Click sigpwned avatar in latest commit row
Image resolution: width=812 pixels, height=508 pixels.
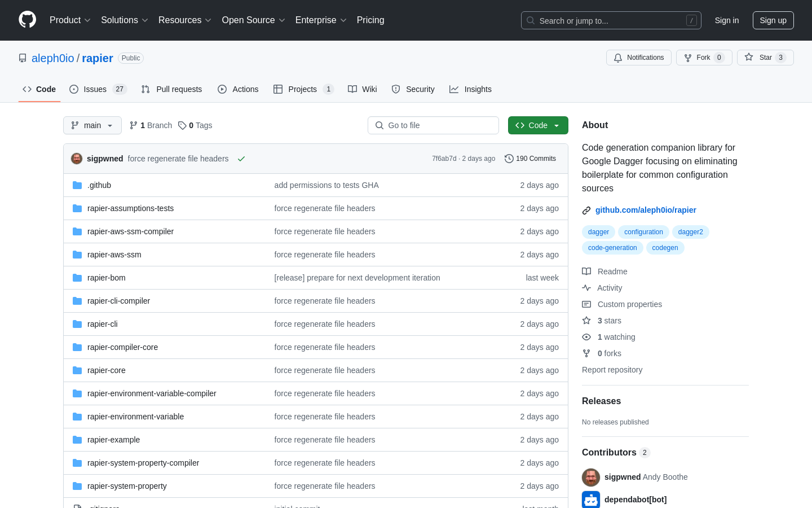77,159
